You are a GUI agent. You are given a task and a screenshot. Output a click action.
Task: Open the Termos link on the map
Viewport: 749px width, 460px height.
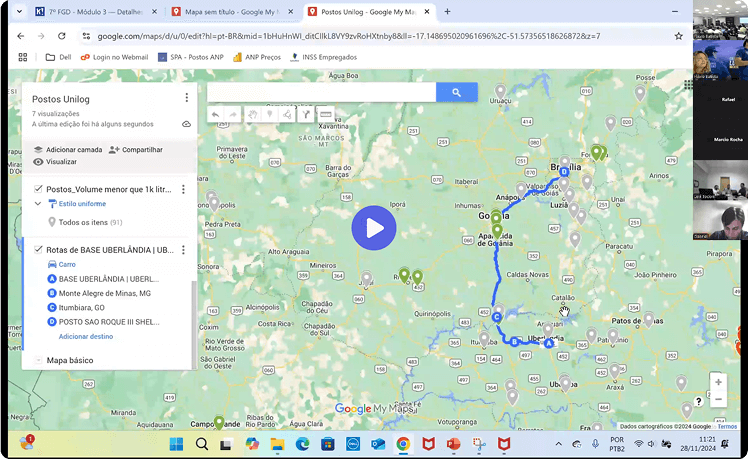(727, 427)
